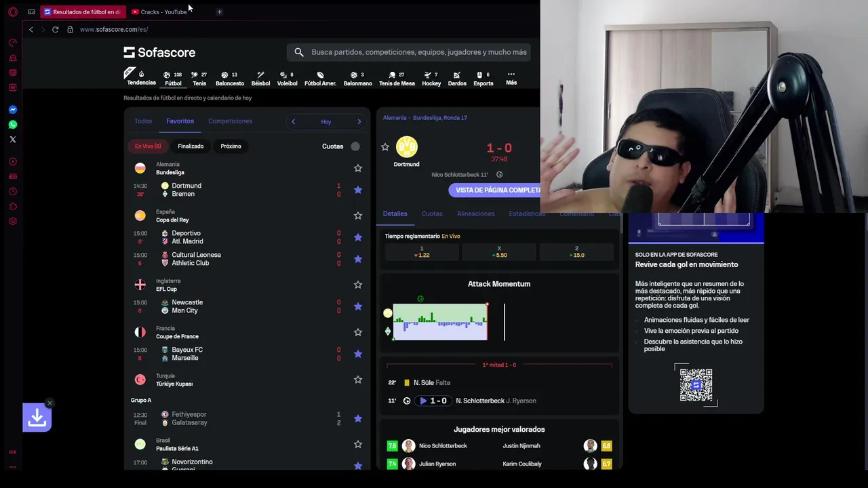
Task: Open Estadísticas tab in match details
Action: tap(527, 213)
